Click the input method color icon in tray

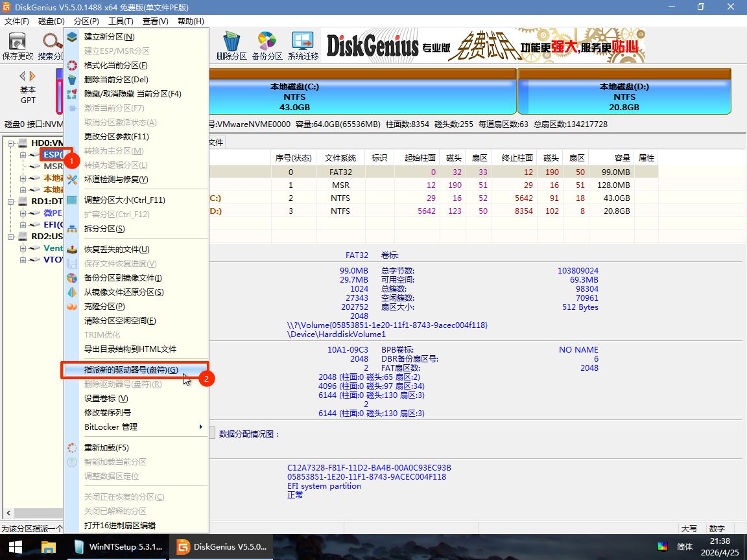[x=662, y=546]
